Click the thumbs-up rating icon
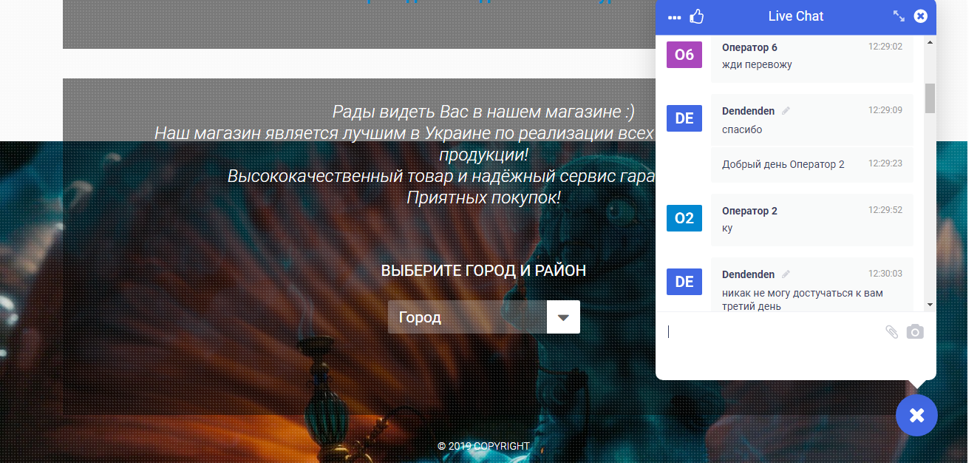Image resolution: width=980 pixels, height=463 pixels. point(696,16)
